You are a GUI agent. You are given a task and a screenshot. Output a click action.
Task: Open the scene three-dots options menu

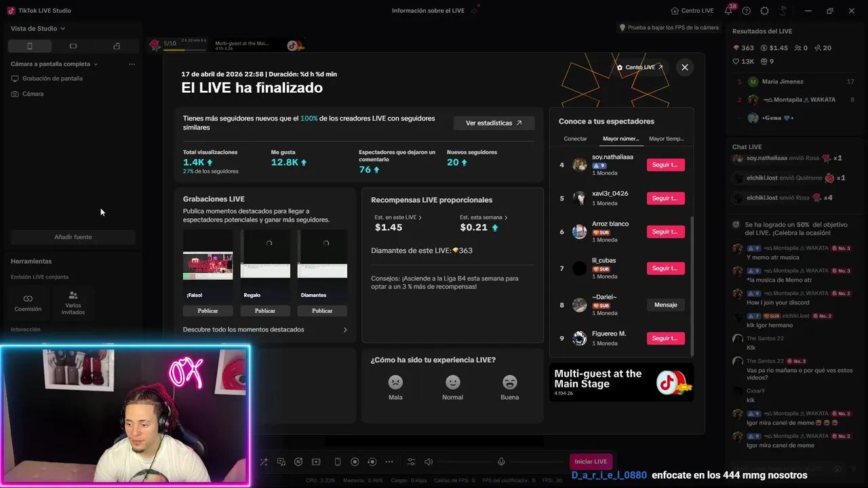pyautogui.click(x=132, y=64)
